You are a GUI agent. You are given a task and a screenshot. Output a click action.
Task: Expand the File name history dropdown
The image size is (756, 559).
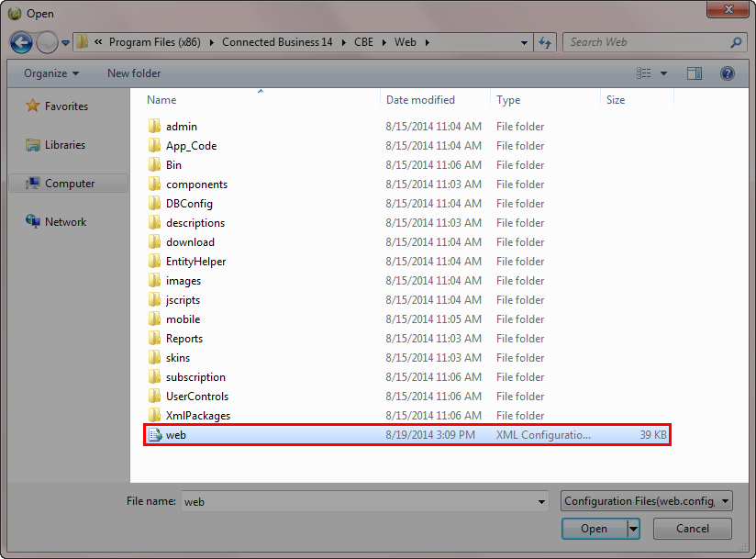(x=541, y=501)
